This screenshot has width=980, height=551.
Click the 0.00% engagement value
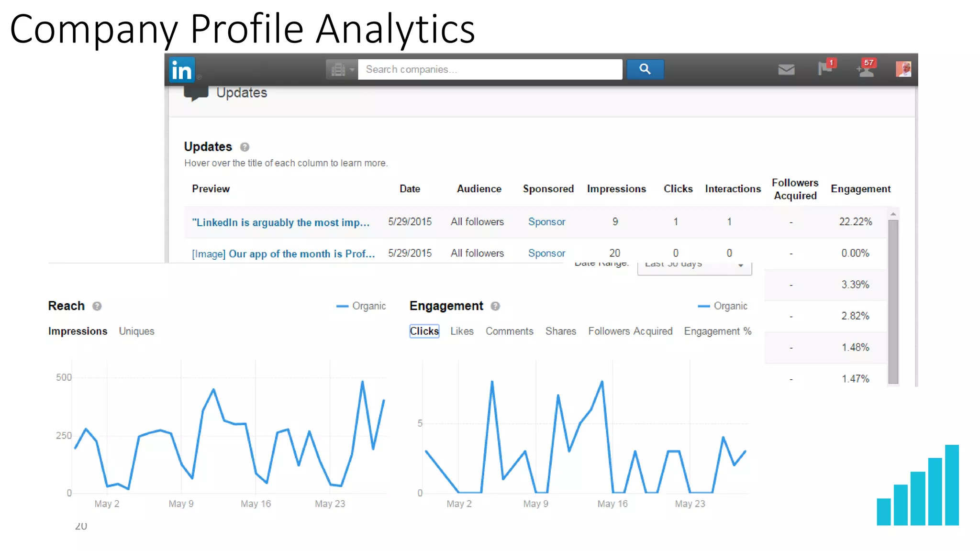pyautogui.click(x=855, y=253)
